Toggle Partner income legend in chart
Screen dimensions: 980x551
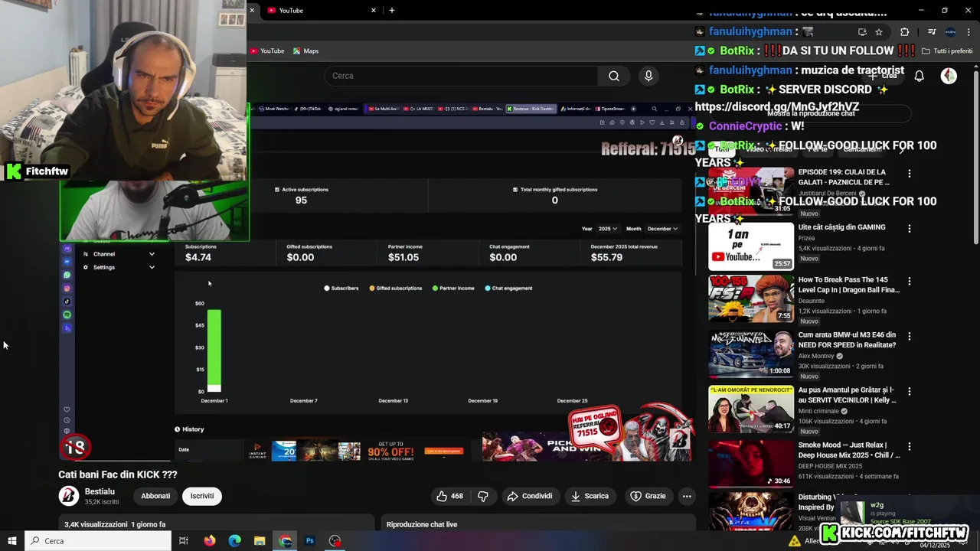(453, 289)
